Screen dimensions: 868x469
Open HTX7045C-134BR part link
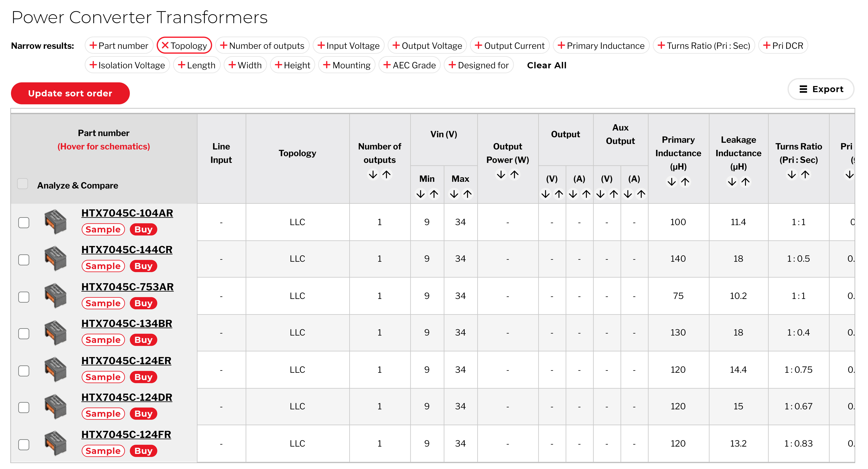[x=127, y=324]
